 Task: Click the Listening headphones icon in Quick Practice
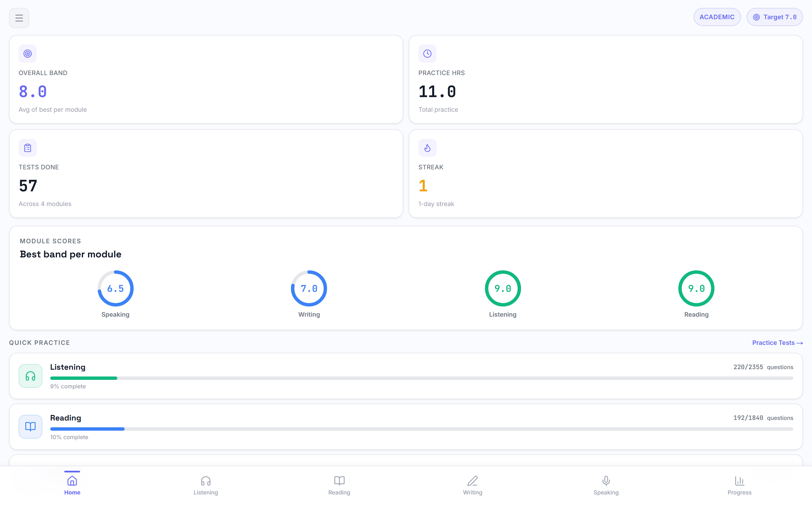click(30, 376)
